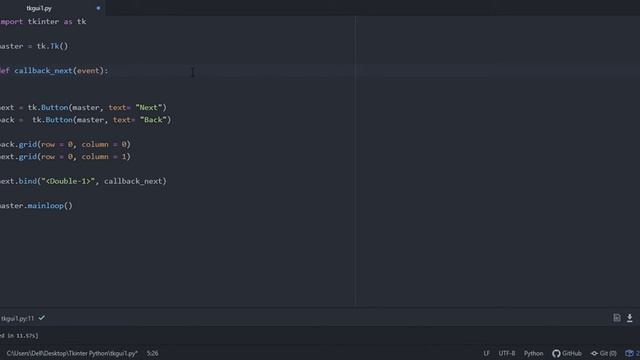Click the 5:26 cursor position indicator
The image size is (640, 360).
coord(152,353)
